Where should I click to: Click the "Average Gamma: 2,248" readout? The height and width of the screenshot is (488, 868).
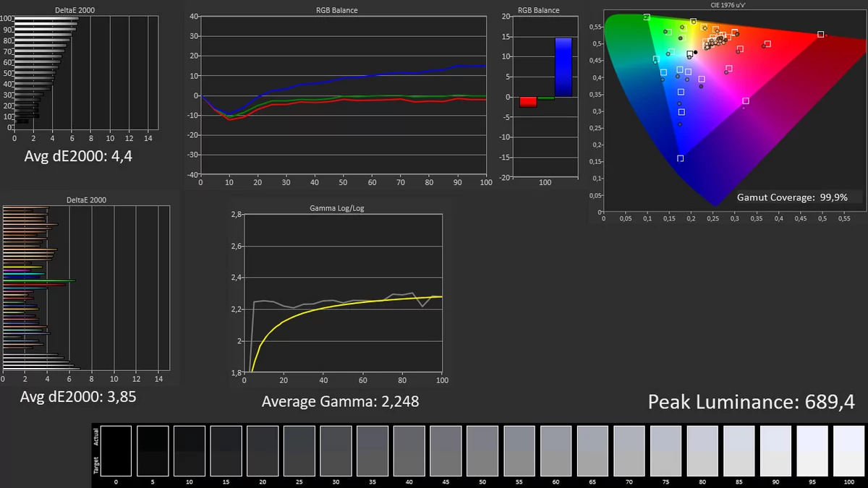[340, 401]
